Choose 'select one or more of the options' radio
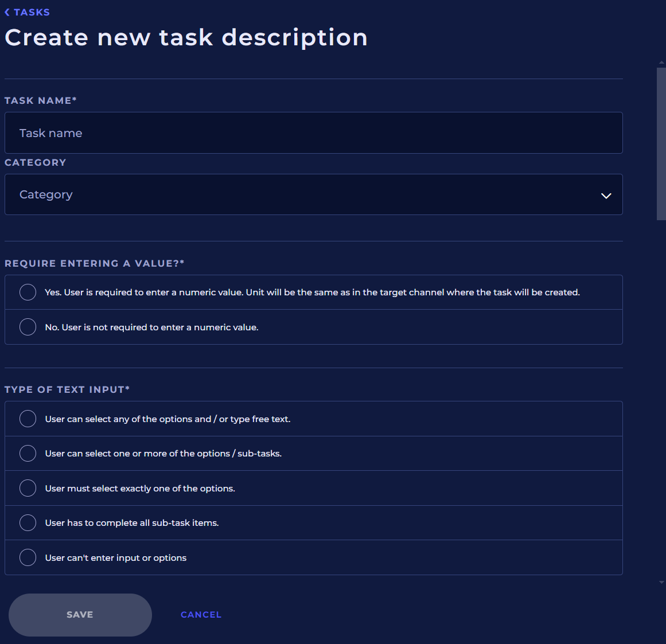This screenshot has width=666, height=644. click(28, 454)
